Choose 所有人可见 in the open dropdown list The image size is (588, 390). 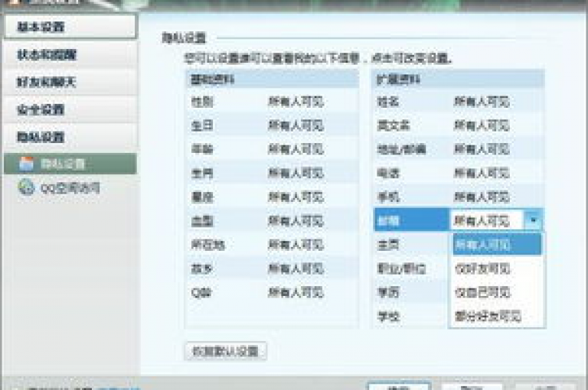pos(497,245)
